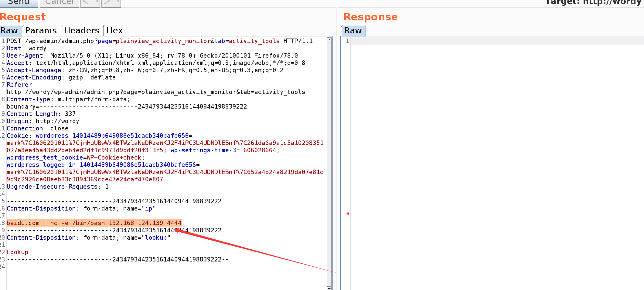Click the Accept-Language header line
644x290 pixels.
click(145, 70)
